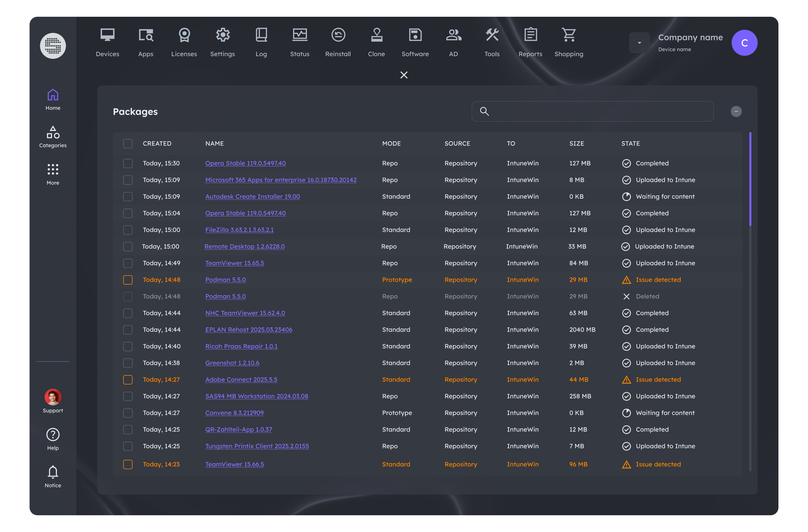Sort by the CREATED column header
Image resolution: width=808 pixels, height=532 pixels.
tap(157, 144)
